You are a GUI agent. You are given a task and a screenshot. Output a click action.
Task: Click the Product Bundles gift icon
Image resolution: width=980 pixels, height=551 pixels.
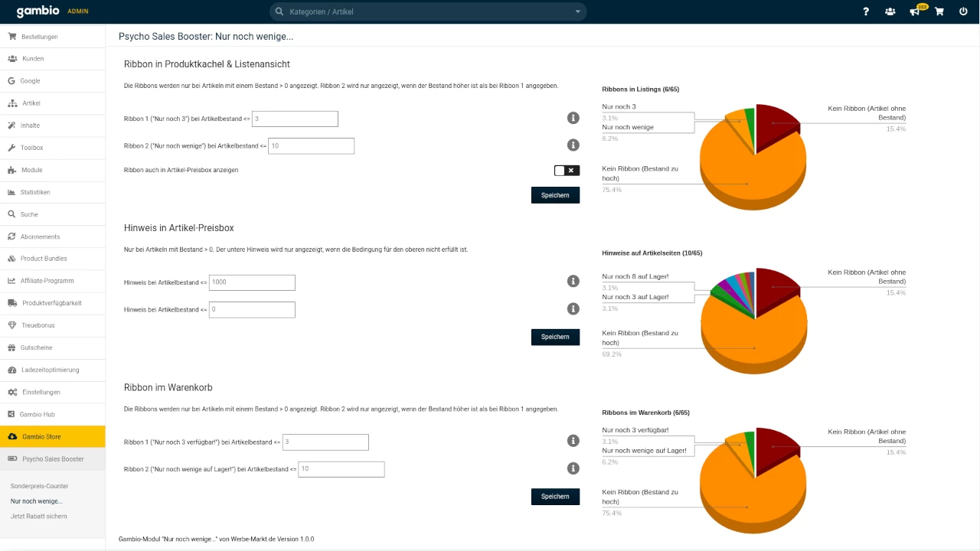coord(12,259)
